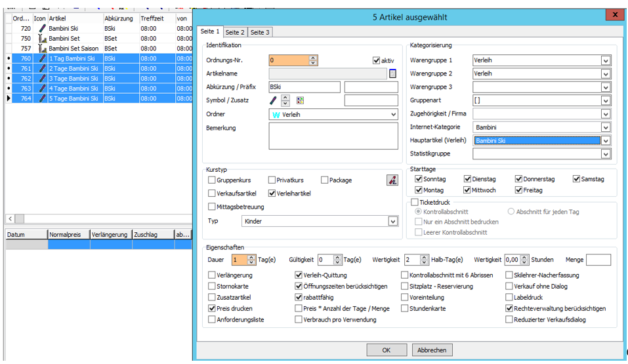Toggle Rechteverwaltung berücksichtigen checkbox
This screenshot has height=364, width=628.
click(509, 309)
